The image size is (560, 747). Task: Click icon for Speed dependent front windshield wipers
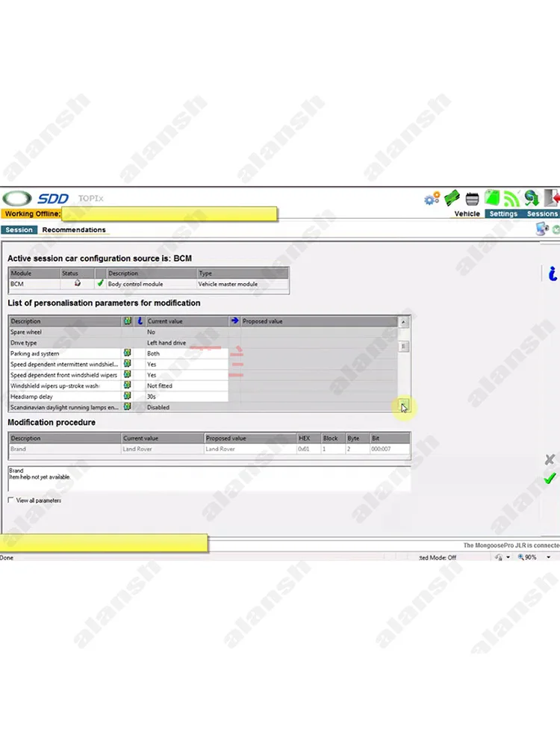point(127,375)
